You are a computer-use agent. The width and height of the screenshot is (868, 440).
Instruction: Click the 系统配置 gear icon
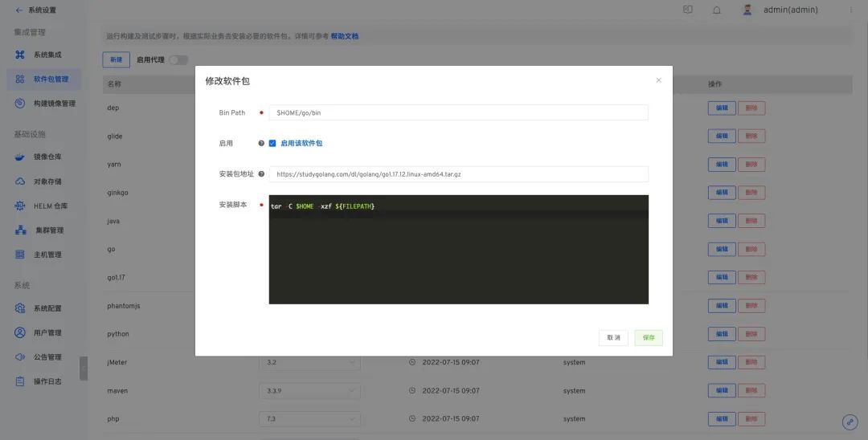pos(20,308)
